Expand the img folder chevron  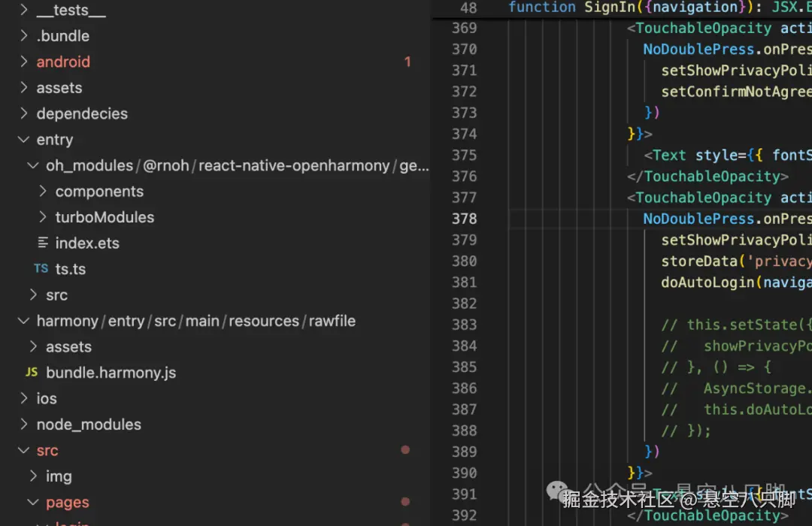[33, 476]
